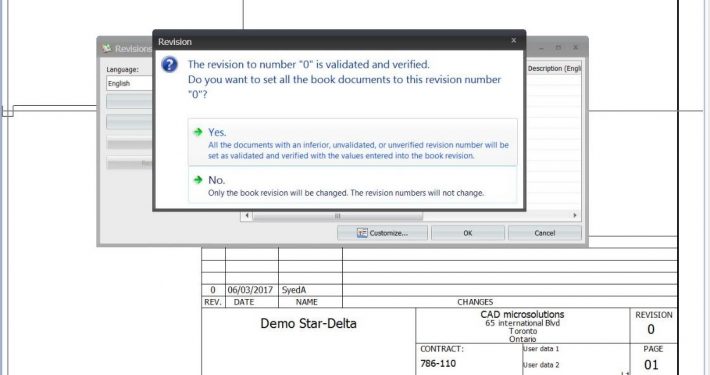Choose No to change only book revision
This screenshot has height=375, width=710.
[x=353, y=186]
